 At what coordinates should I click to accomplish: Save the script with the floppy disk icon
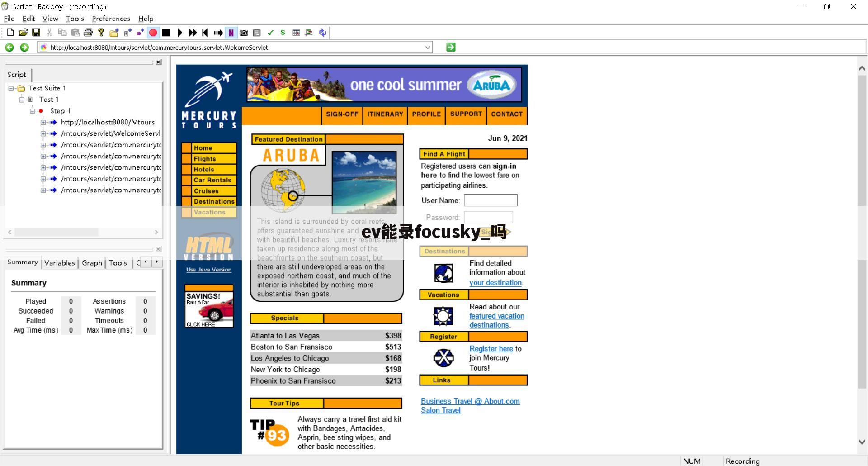[x=36, y=33]
